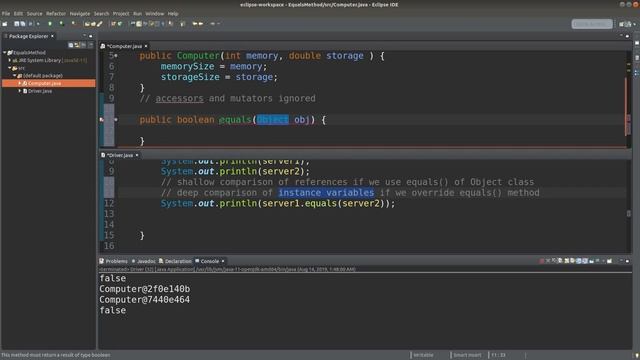Screen dimensions: 640x360
Task: Switch to the Computer.java editor tab
Action: click(x=124, y=46)
